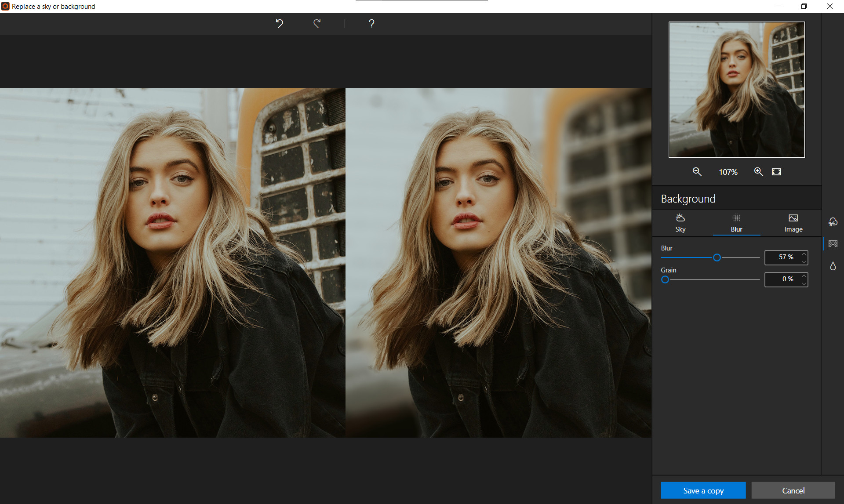This screenshot has width=844, height=504.
Task: Open the Help question mark icon
Action: pyautogui.click(x=371, y=24)
